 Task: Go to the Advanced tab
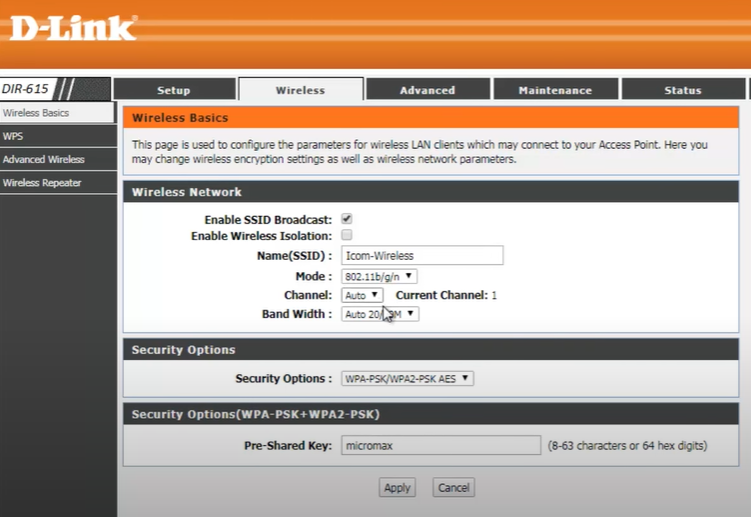coord(427,90)
